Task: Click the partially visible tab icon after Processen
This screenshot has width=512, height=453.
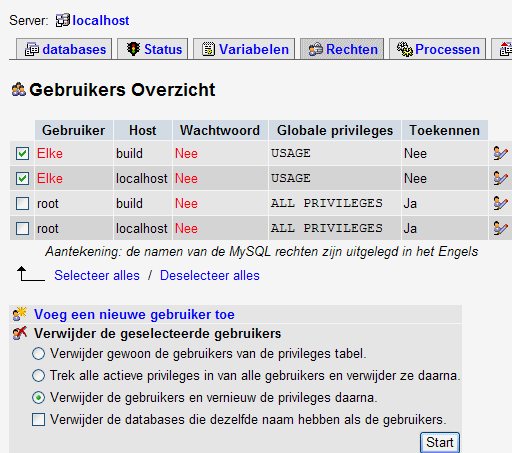Action: click(x=506, y=49)
